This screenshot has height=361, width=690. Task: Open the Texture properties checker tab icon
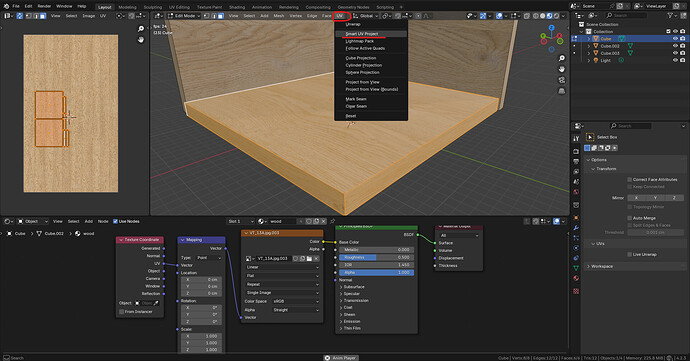click(576, 291)
